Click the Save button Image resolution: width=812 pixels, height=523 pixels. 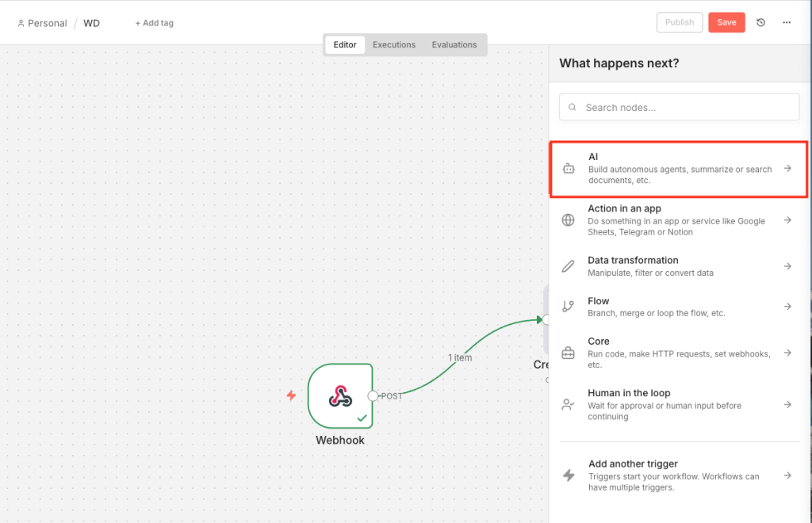726,23
